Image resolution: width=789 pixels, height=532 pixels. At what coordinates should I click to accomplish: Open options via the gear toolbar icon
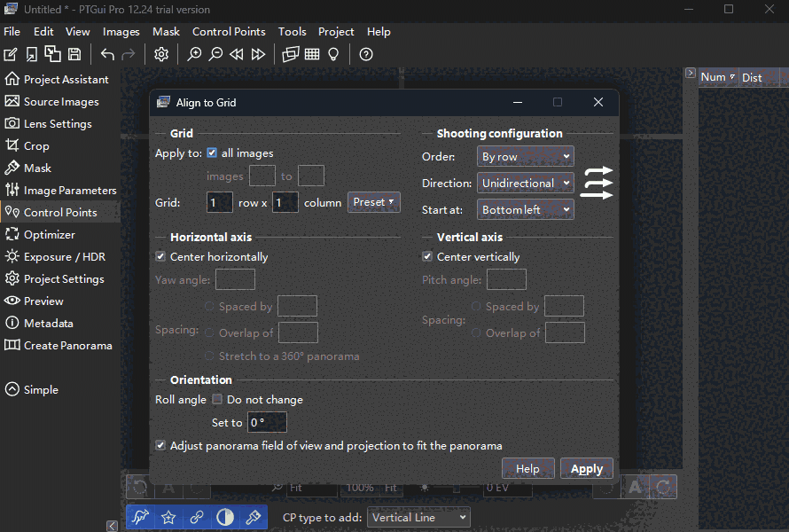160,54
